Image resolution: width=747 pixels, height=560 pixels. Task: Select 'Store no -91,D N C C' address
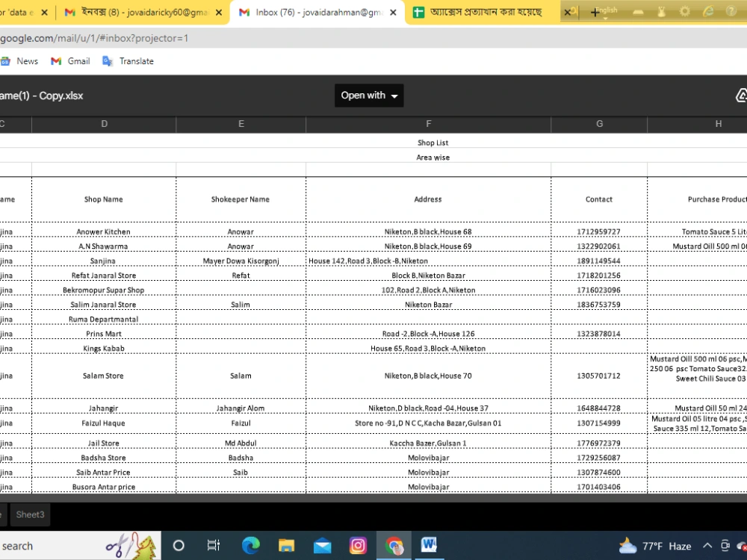(428, 423)
